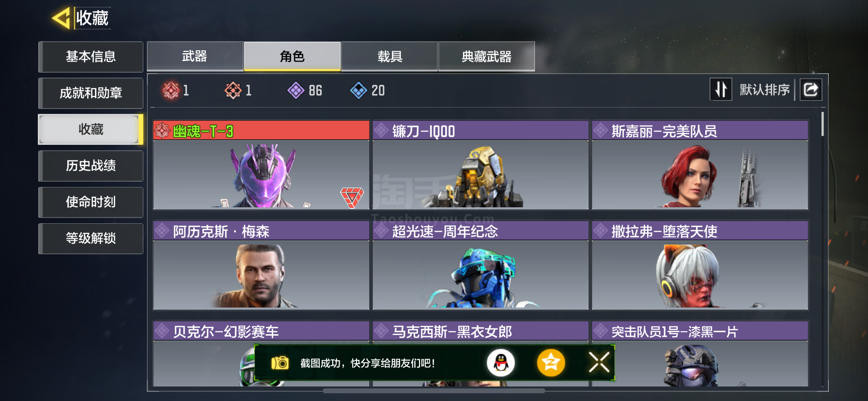This screenshot has width=868, height=401.
Task: Open 基本信息 in the sidebar
Action: [91, 57]
